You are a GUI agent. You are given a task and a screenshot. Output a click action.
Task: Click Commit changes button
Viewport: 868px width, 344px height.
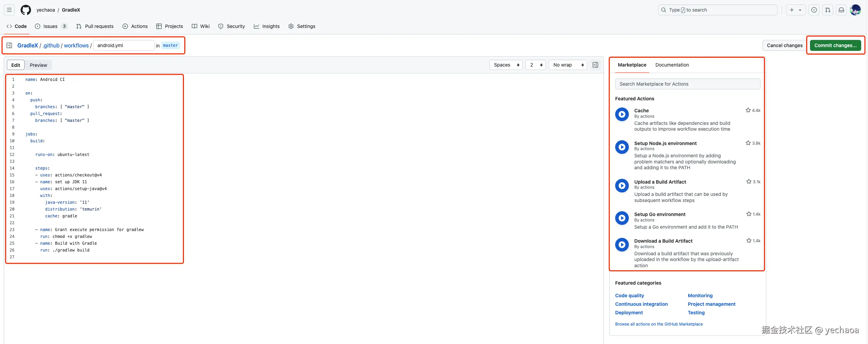point(835,45)
